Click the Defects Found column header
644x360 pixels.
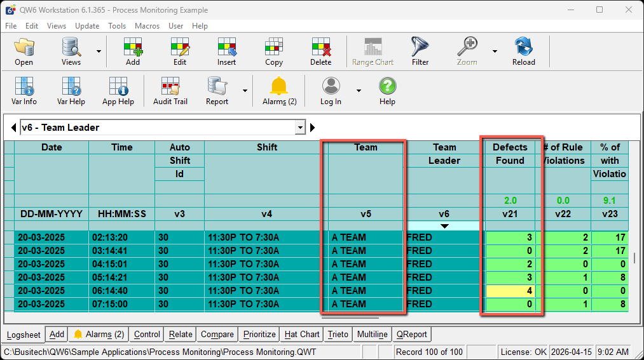click(510, 154)
